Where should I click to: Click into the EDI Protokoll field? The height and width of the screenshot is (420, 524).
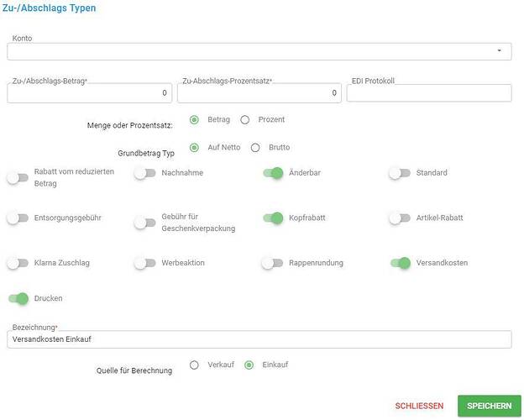(x=429, y=92)
